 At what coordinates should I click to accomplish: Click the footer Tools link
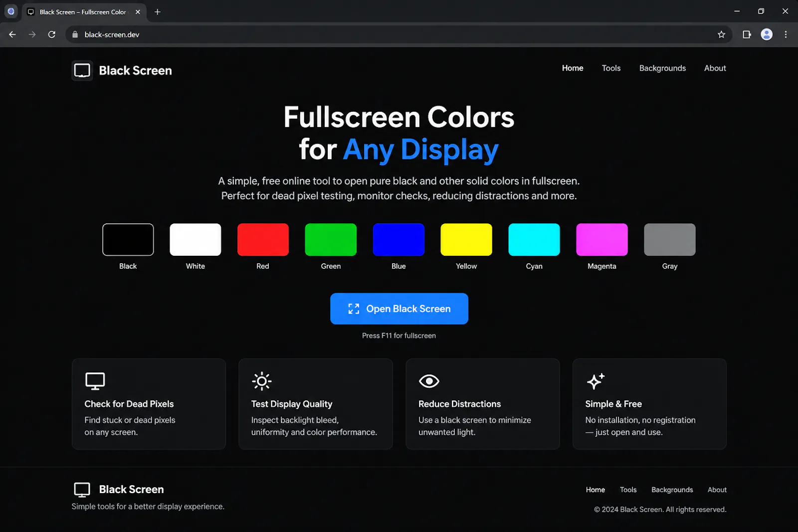coord(628,490)
